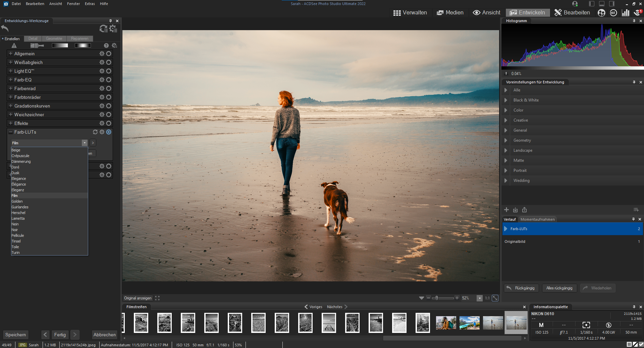Open the Extras menu
This screenshot has width=644, height=348.
pos(90,4)
